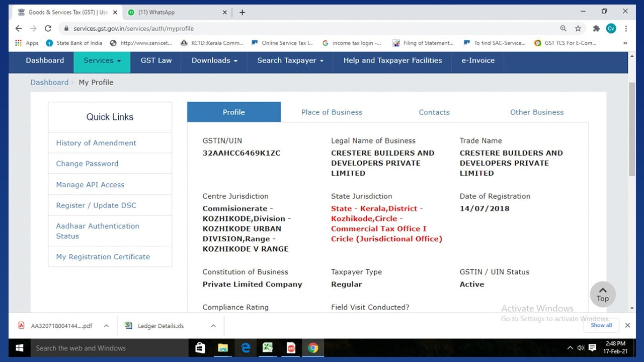Screen dimensions: 644x362
Task: Expand the Downloads dropdown menu
Action: (214, 60)
